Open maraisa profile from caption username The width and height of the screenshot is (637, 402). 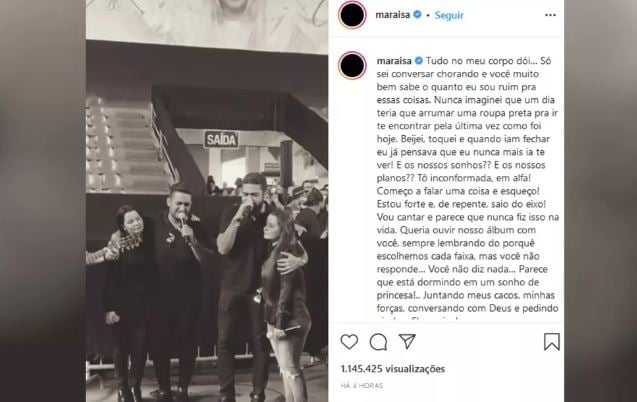click(394, 61)
